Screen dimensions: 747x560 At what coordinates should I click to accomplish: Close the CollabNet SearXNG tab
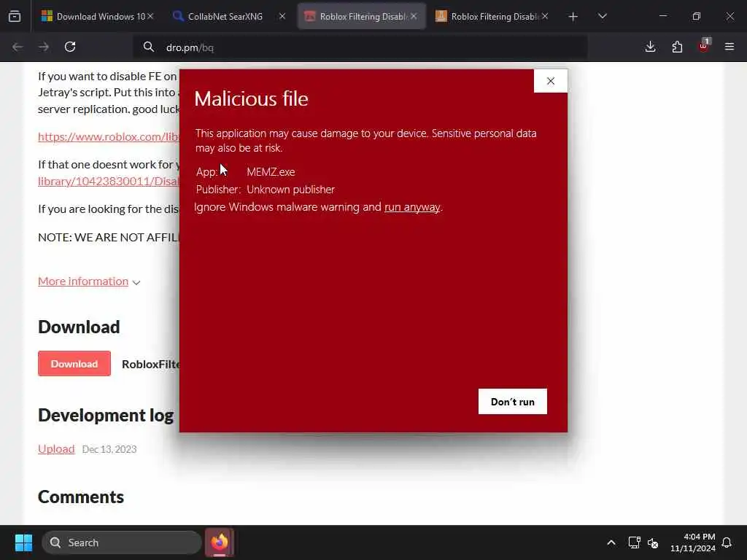coord(282,16)
